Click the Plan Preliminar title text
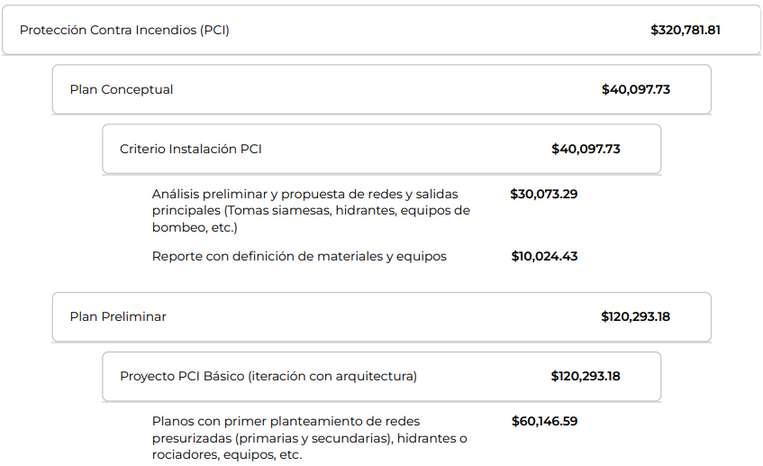This screenshot has height=466, width=763. [118, 317]
